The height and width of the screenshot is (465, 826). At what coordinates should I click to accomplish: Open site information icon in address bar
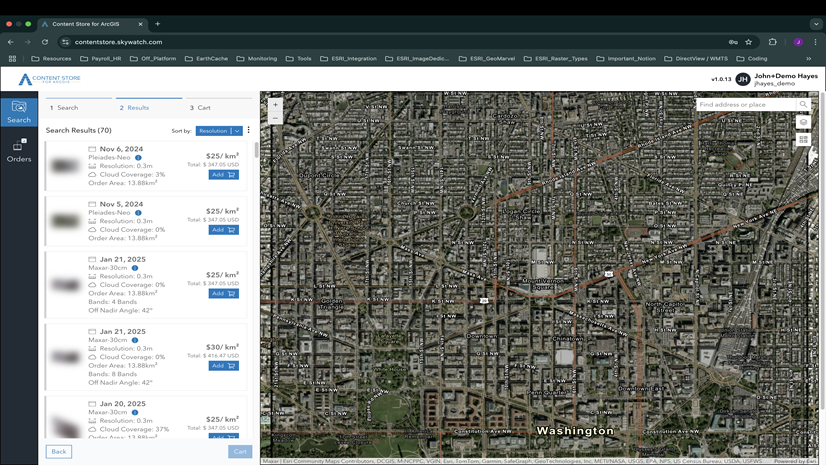point(65,42)
